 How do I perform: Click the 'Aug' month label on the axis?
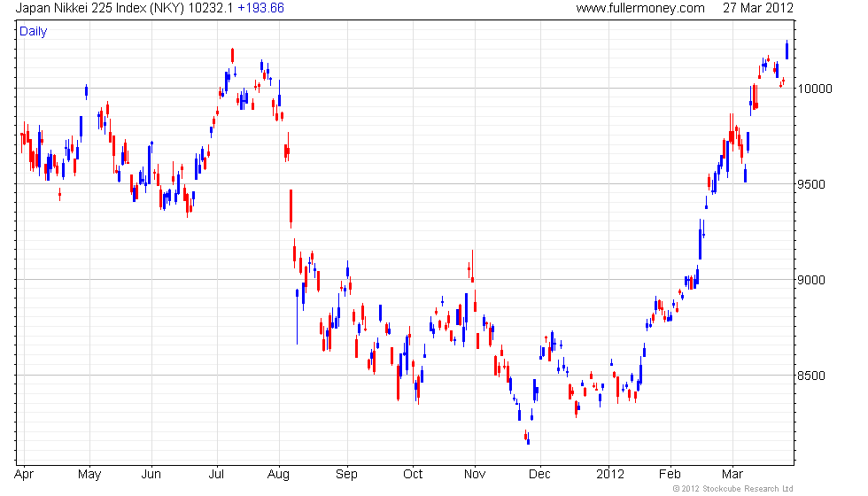tap(278, 475)
